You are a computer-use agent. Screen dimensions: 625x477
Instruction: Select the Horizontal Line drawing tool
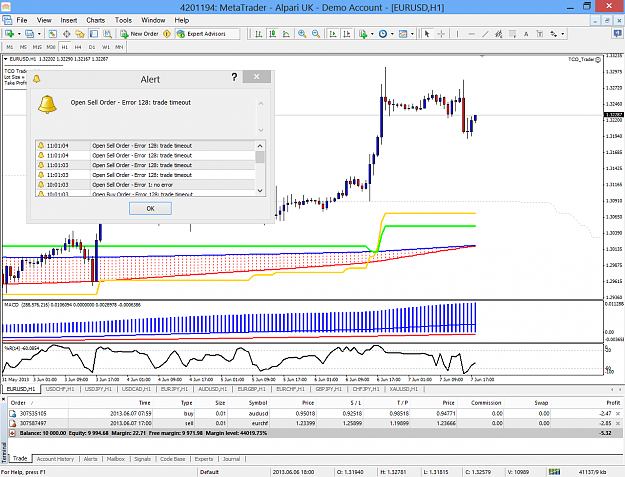tap(471, 34)
